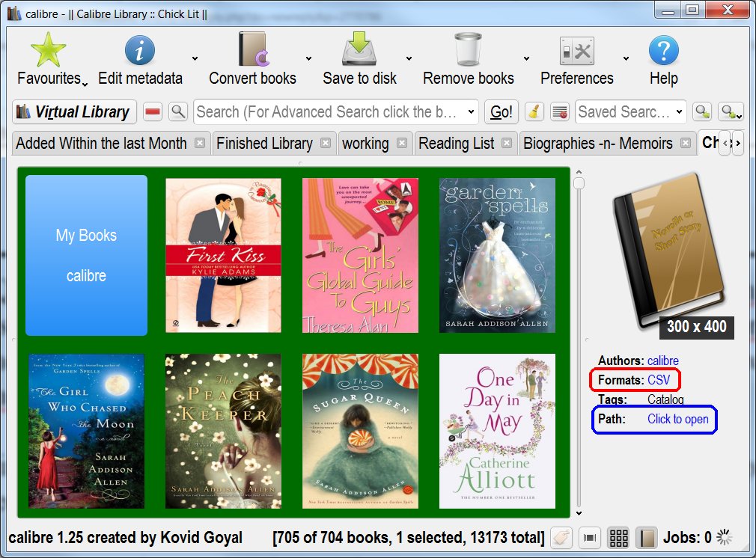Expand the Remove books dropdown arrow
756x558 pixels.
[x=526, y=59]
